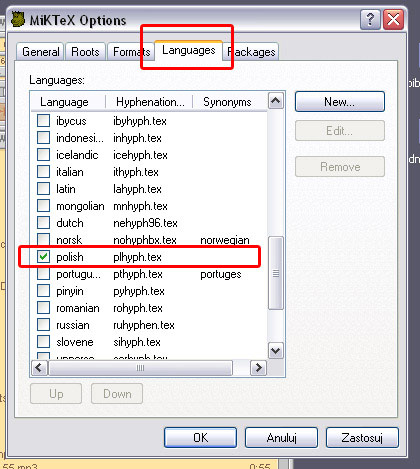Click the vertical scrollbar up arrow
Image resolution: width=420 pixels, height=469 pixels.
point(276,101)
